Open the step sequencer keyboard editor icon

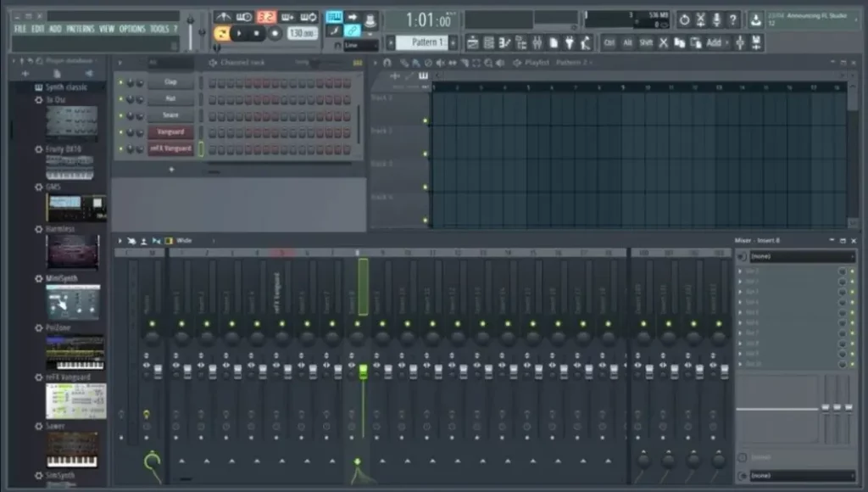click(x=359, y=62)
